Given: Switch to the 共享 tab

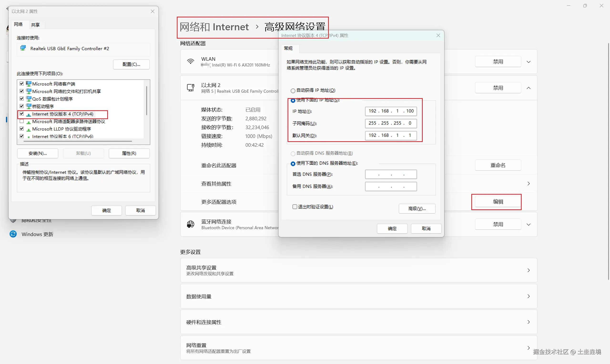Looking at the screenshot, I should (35, 25).
